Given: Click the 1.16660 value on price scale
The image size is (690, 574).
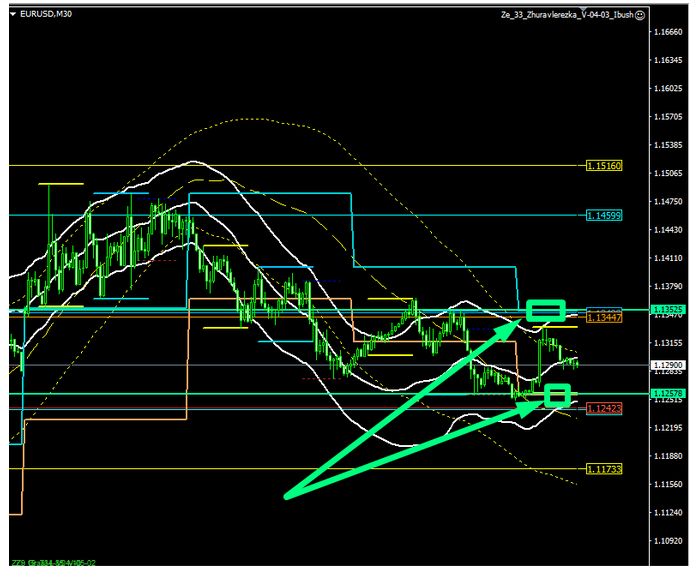Looking at the screenshot, I should coord(668,32).
